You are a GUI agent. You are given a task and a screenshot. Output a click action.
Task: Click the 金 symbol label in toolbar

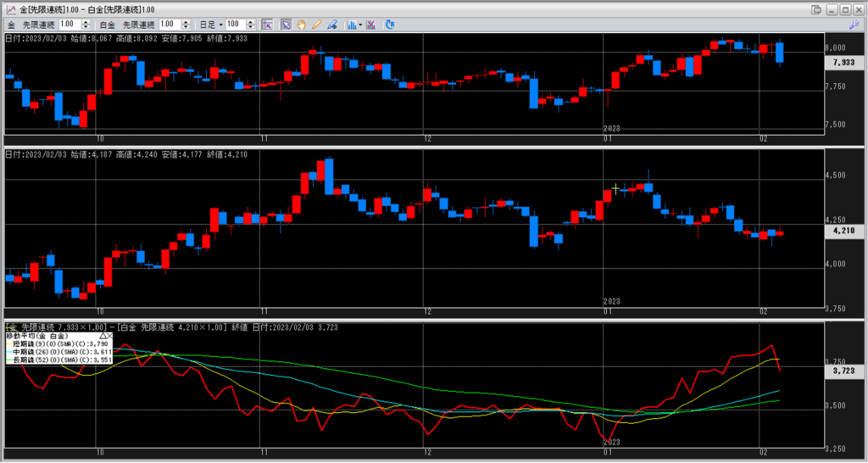[11, 25]
